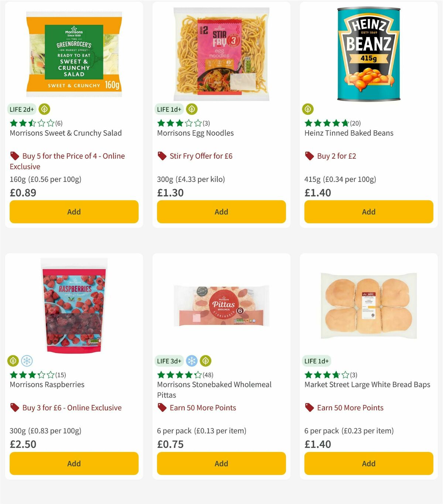Click the tag icon beside Buy 3 for £6 offer
The width and height of the screenshot is (443, 504).
[15, 408]
